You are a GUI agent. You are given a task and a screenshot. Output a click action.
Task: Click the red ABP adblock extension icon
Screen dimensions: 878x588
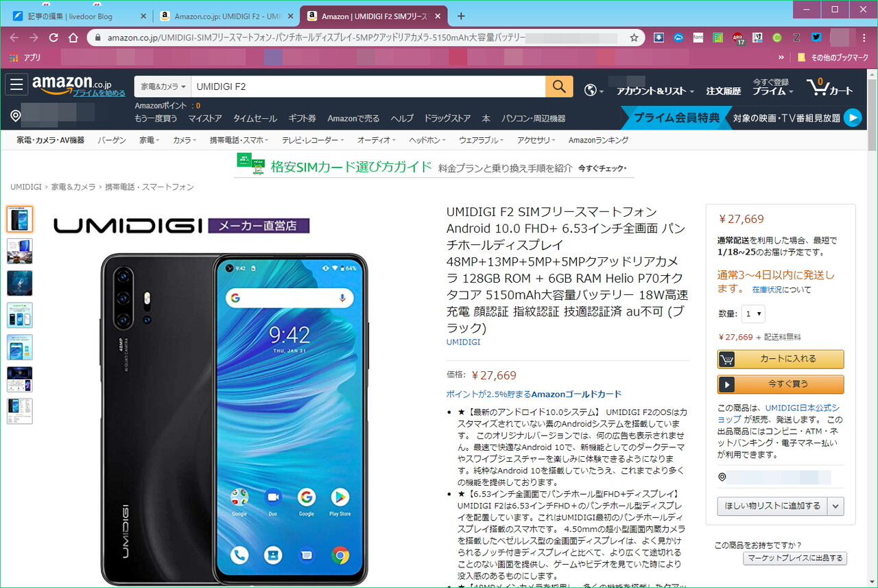(738, 38)
